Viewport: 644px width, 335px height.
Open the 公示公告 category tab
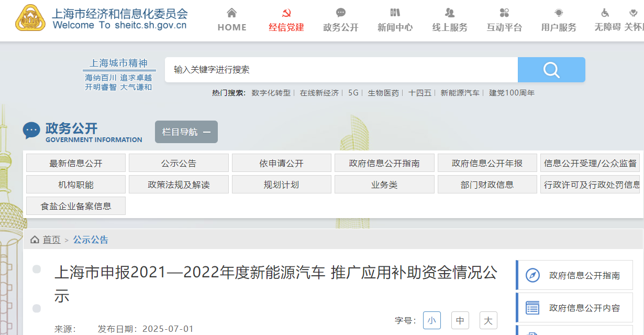click(x=179, y=163)
